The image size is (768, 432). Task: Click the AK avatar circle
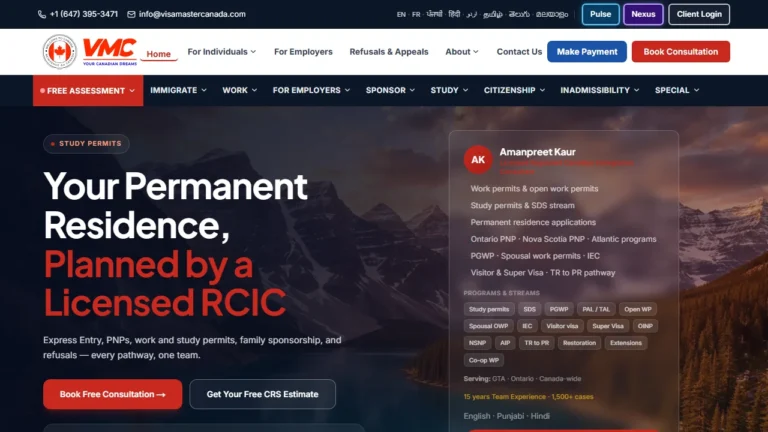pyautogui.click(x=478, y=159)
